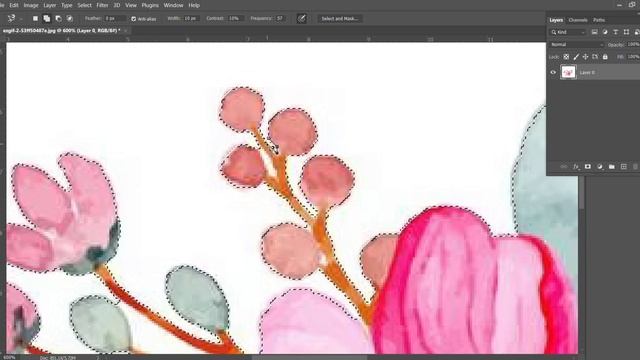Toggle prevent artboard auto-nesting lock
640x360 pixels.
[x=596, y=57]
